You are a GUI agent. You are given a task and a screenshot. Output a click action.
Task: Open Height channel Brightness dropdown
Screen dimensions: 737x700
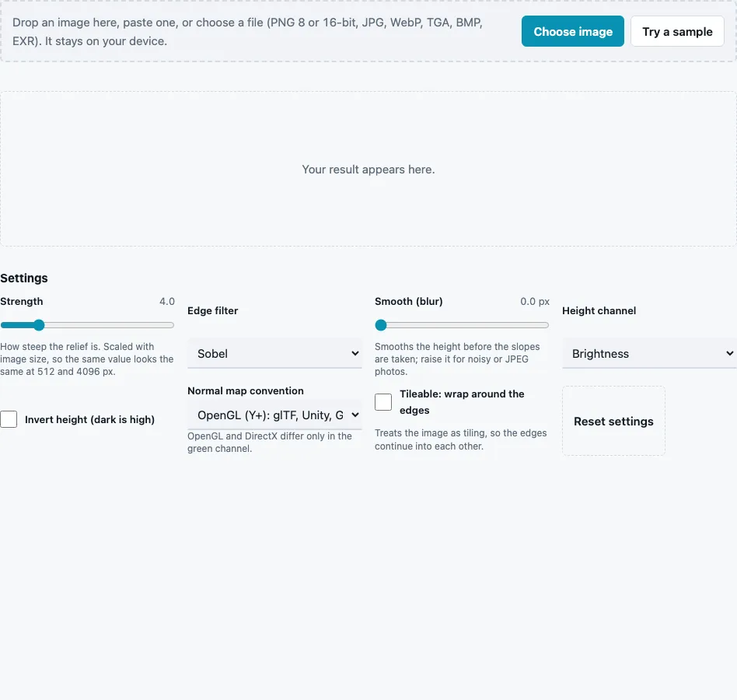pyautogui.click(x=650, y=354)
